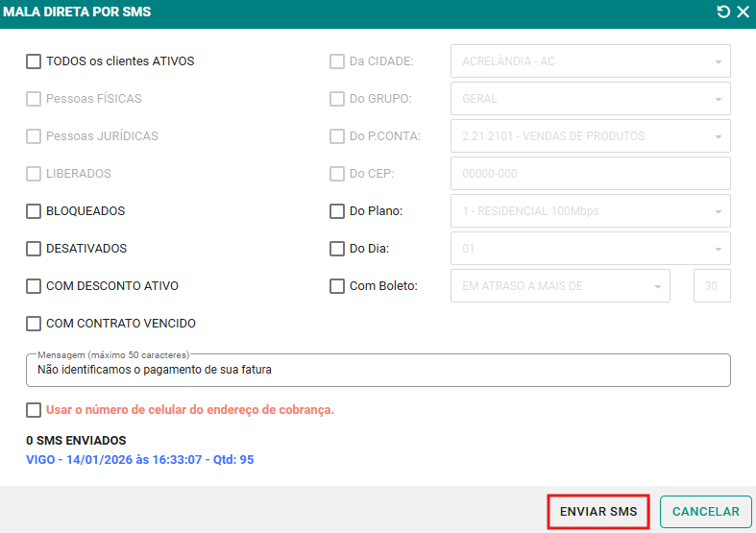Close the Mala Direta por SMS dialog

pyautogui.click(x=743, y=12)
